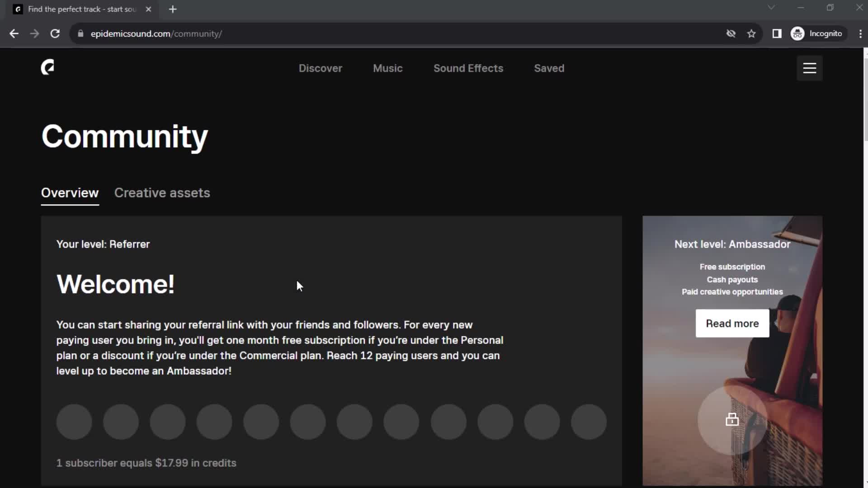868x488 pixels.
Task: Click the browser back navigation icon
Action: (x=14, y=34)
